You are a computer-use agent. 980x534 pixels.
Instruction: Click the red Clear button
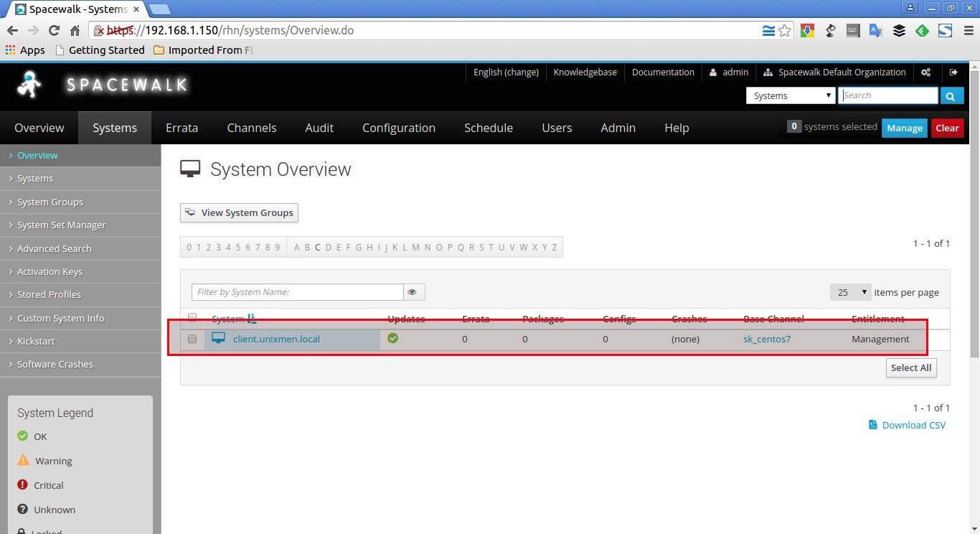(x=947, y=128)
